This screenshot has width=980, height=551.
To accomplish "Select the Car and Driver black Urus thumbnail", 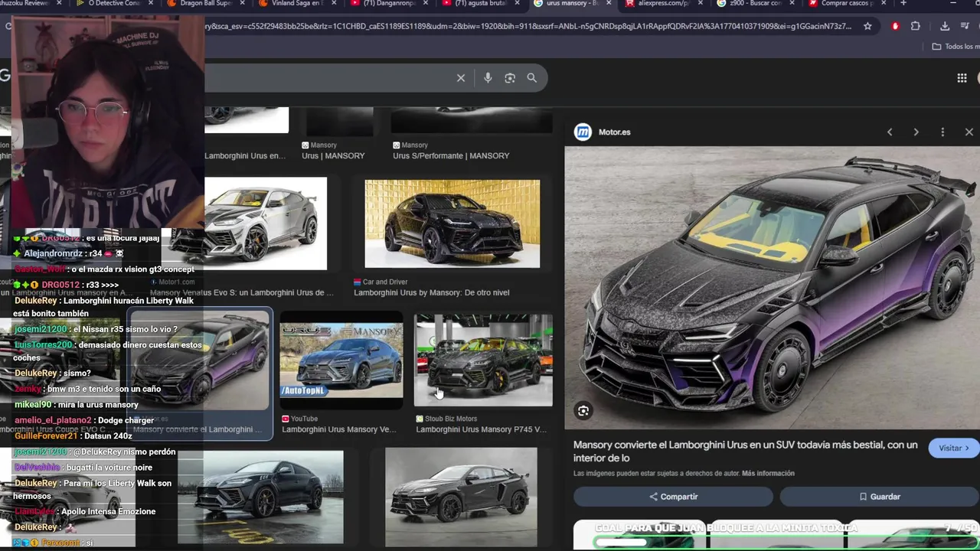I will [x=452, y=224].
